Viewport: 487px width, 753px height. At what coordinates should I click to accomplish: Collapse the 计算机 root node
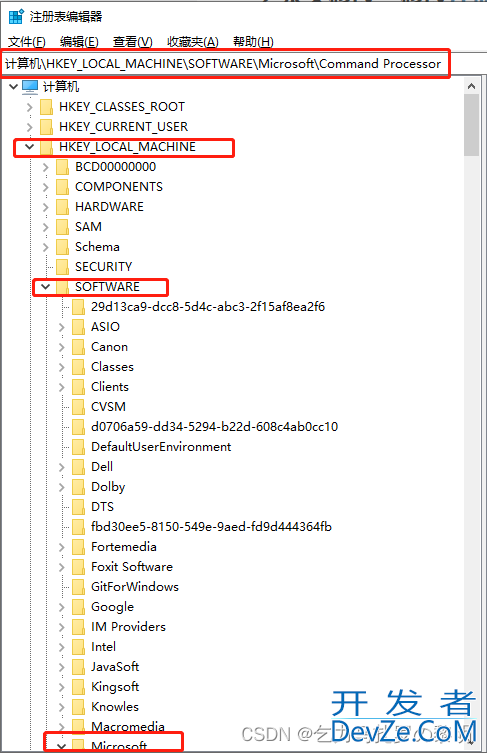click(x=13, y=86)
